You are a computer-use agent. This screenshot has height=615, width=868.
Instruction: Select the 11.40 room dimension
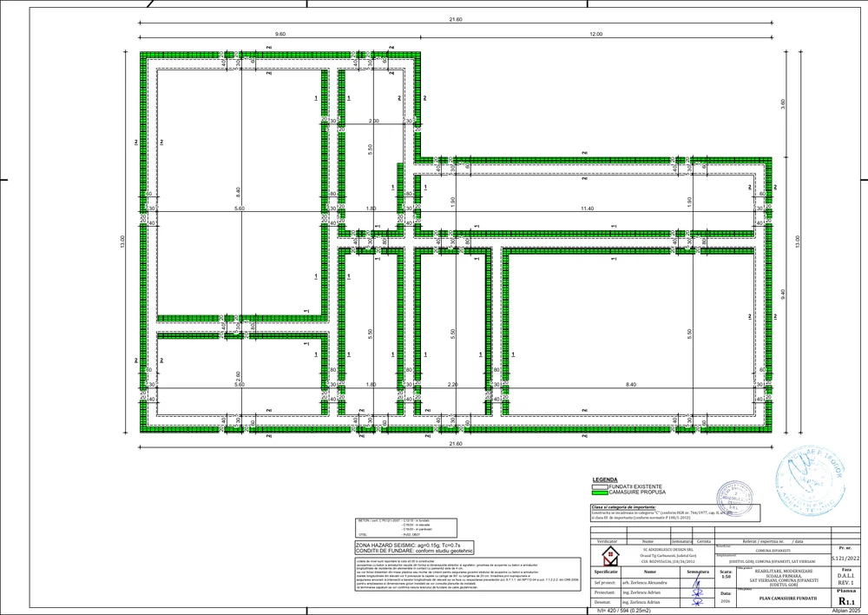(588, 208)
